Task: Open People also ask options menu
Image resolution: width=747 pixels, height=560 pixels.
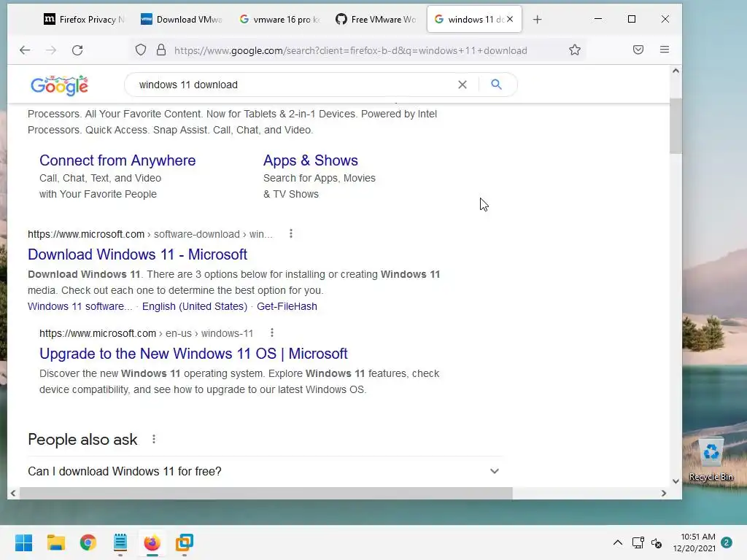Action: 154,439
